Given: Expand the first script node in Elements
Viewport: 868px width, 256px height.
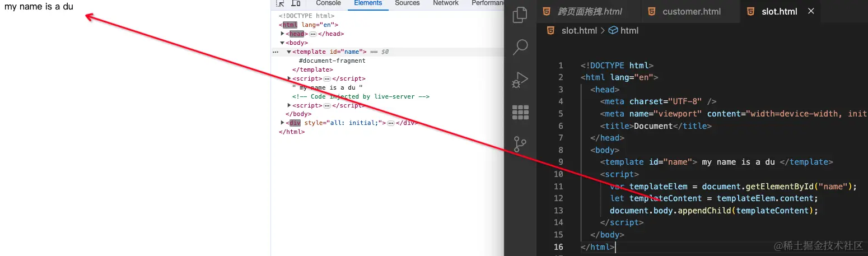Looking at the screenshot, I should point(289,78).
